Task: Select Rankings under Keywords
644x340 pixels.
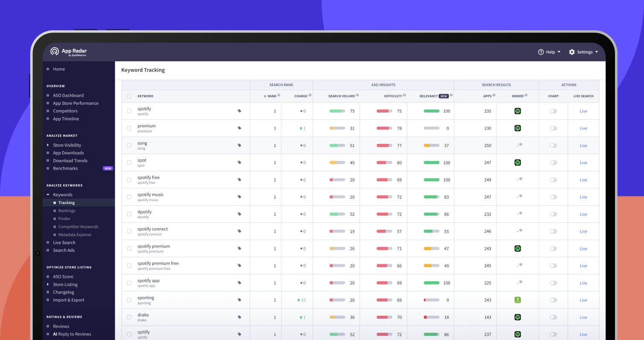Action: coord(67,210)
